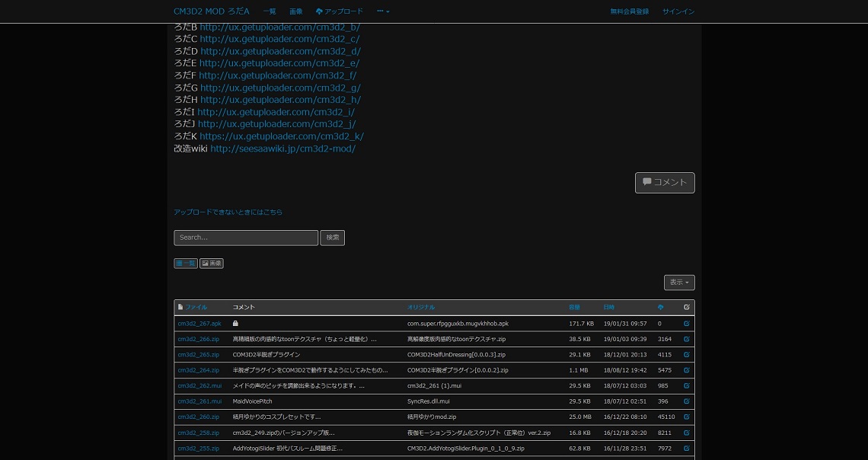This screenshot has height=460, width=868.
Task: Open ろだE uploader link
Action: [279, 63]
